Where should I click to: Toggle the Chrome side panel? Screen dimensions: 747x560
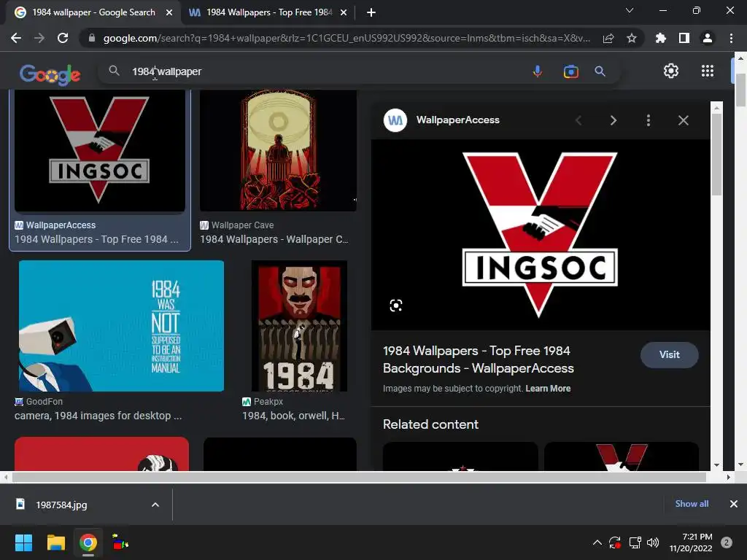[684, 38]
